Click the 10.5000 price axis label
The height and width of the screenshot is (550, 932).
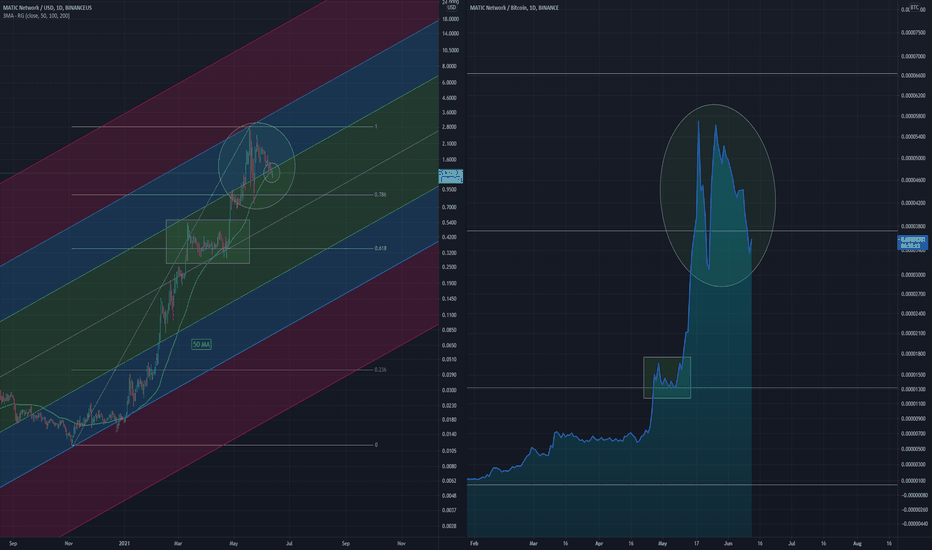pyautogui.click(x=450, y=51)
